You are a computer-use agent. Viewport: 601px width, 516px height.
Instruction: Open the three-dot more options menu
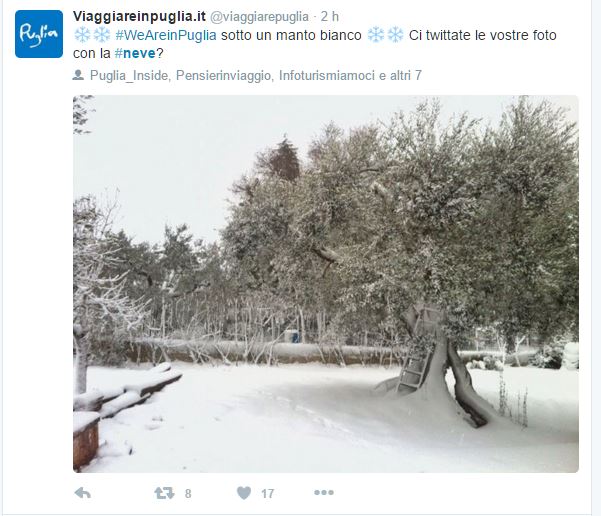click(x=324, y=492)
